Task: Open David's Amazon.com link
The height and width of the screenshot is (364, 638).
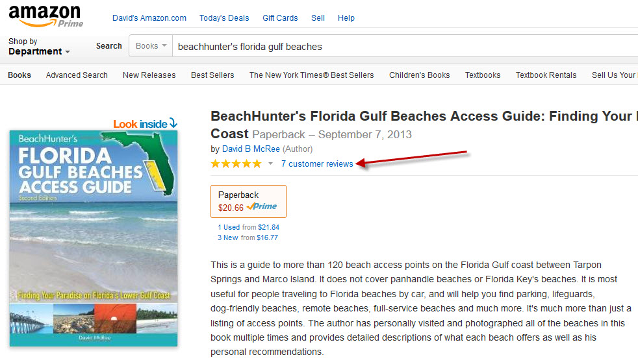Action: click(149, 18)
